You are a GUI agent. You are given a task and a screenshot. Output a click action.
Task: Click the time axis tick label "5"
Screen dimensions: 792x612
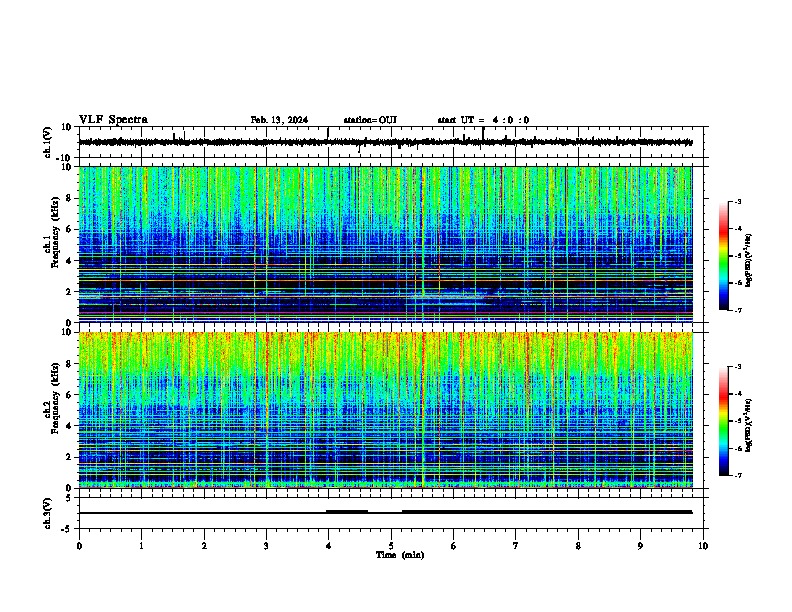(x=391, y=546)
